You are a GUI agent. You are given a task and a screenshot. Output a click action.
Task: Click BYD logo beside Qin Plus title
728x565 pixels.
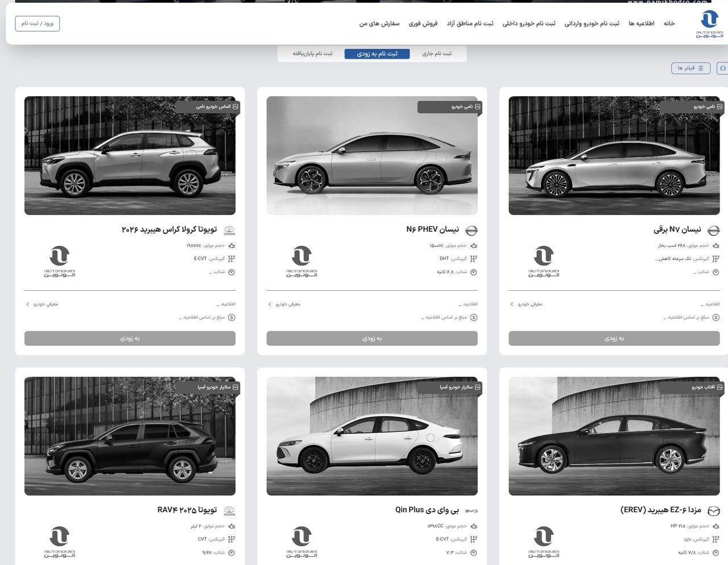[x=471, y=511]
